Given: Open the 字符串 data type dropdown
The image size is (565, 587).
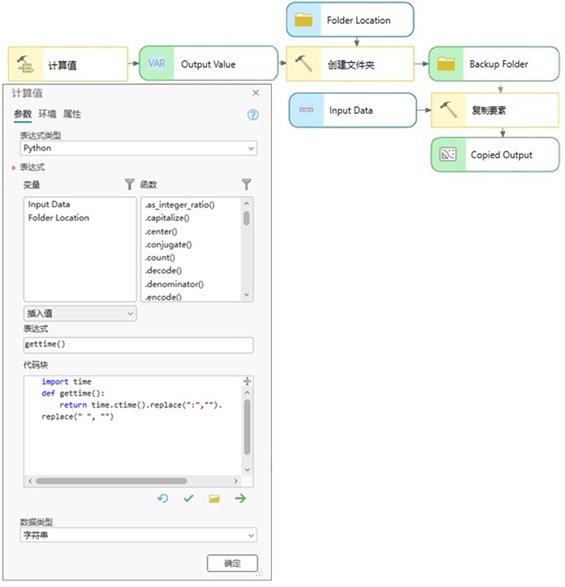Looking at the screenshot, I should point(138,535).
